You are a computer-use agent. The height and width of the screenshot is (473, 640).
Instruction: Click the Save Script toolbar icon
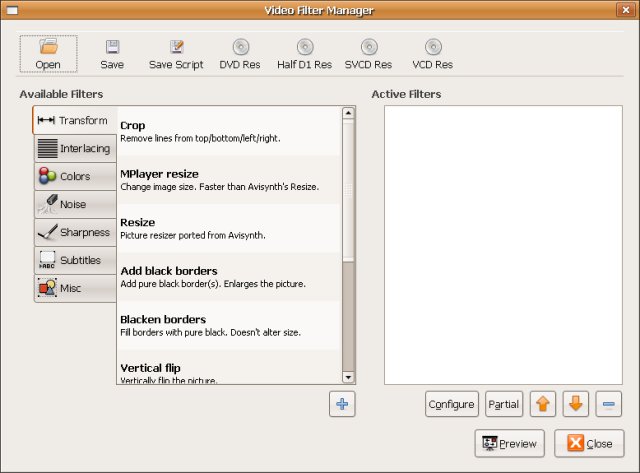[177, 47]
